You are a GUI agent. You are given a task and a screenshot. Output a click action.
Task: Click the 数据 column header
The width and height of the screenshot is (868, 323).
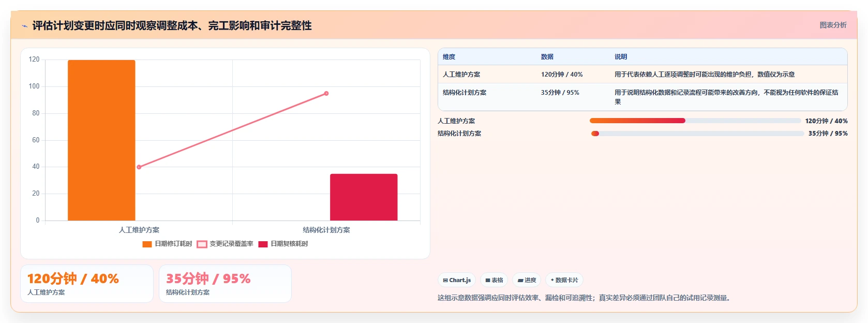point(547,57)
